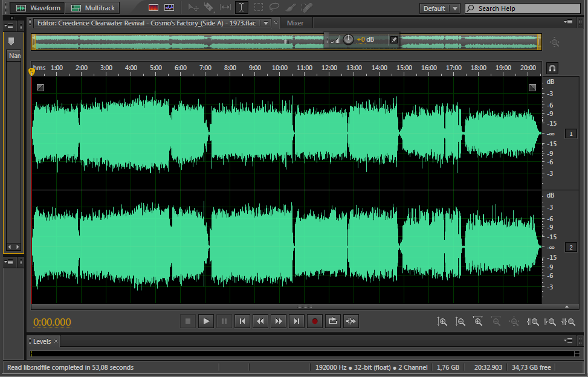Click the Levels meter bar
The image size is (588, 377).
(x=305, y=353)
